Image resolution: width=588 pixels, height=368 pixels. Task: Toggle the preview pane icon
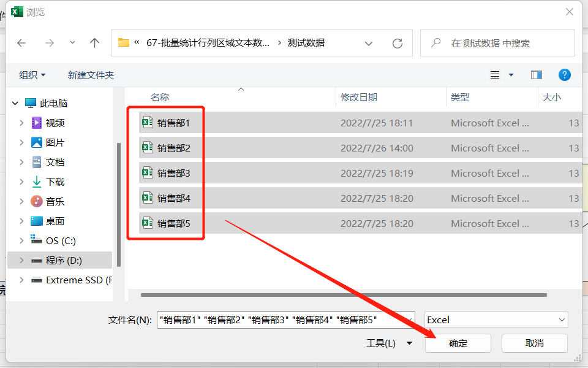tap(537, 75)
